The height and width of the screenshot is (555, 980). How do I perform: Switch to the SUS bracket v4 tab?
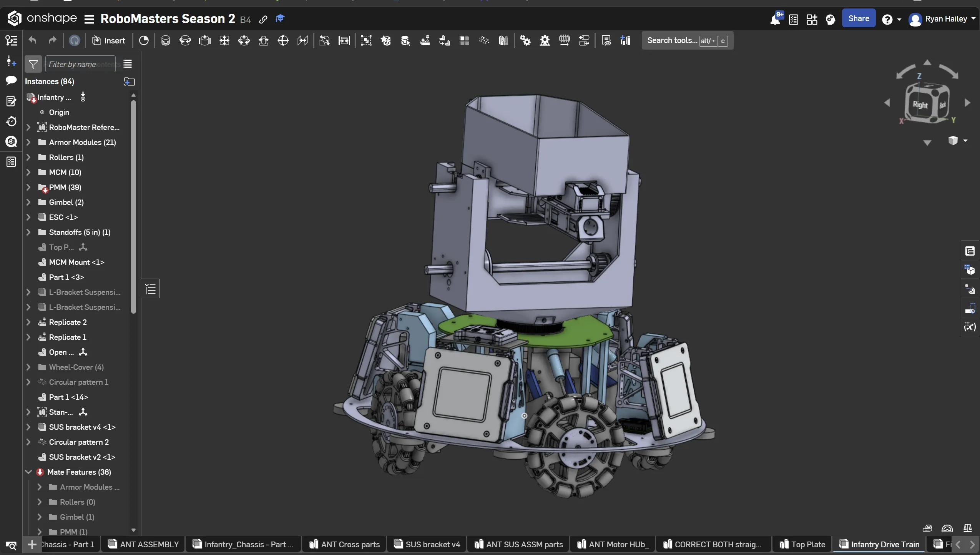coord(427,544)
